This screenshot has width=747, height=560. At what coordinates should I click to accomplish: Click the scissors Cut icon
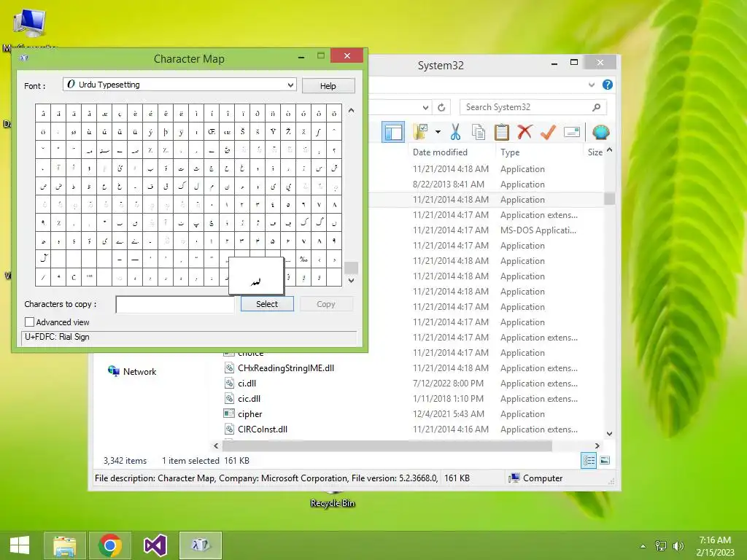pos(455,132)
